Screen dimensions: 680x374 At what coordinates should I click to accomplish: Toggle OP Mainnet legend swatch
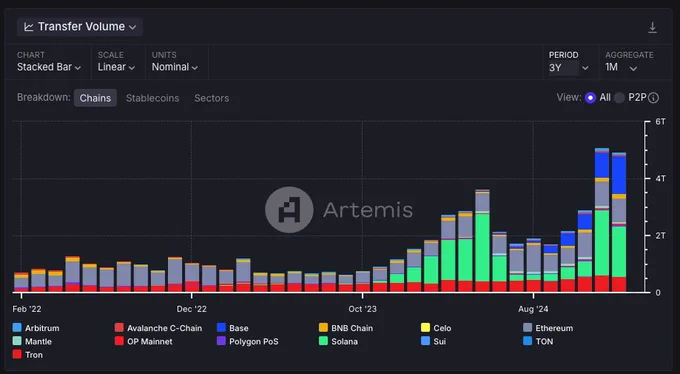pos(119,341)
